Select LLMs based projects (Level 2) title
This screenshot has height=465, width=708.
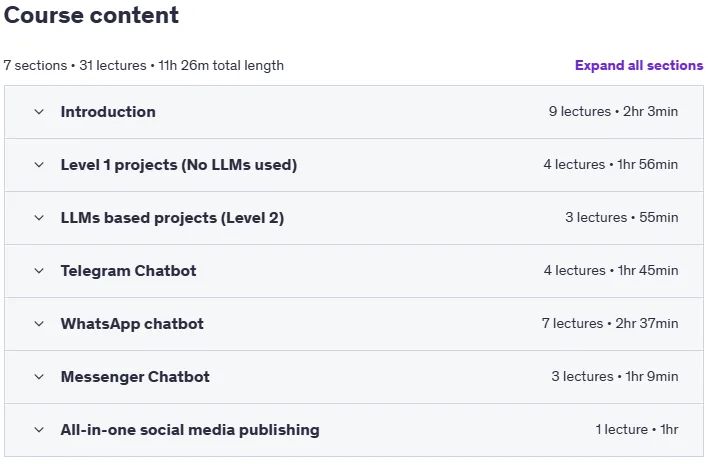tap(172, 218)
